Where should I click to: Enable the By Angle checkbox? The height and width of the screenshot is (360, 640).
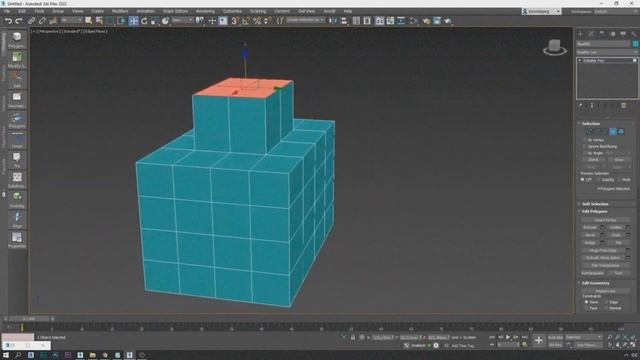584,153
